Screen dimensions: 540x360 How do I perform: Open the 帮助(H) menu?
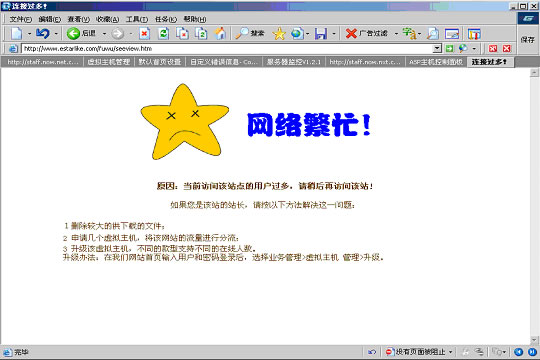click(195, 19)
